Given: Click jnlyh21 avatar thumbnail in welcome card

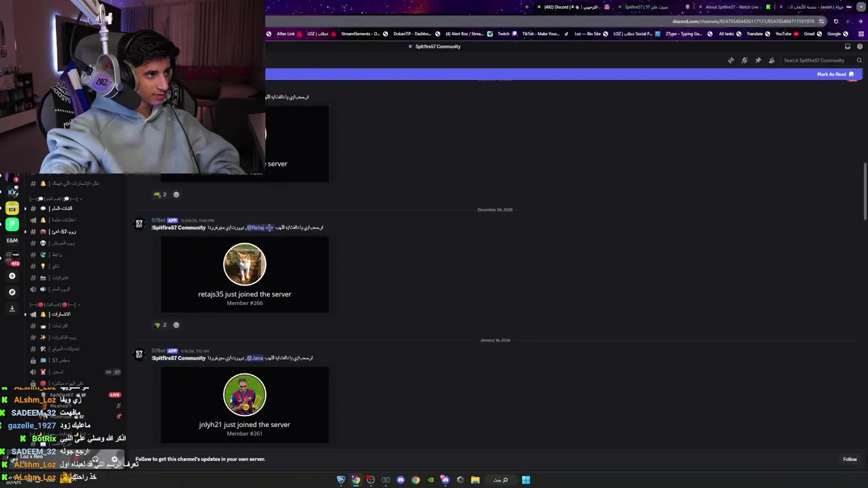Looking at the screenshot, I should point(245,394).
